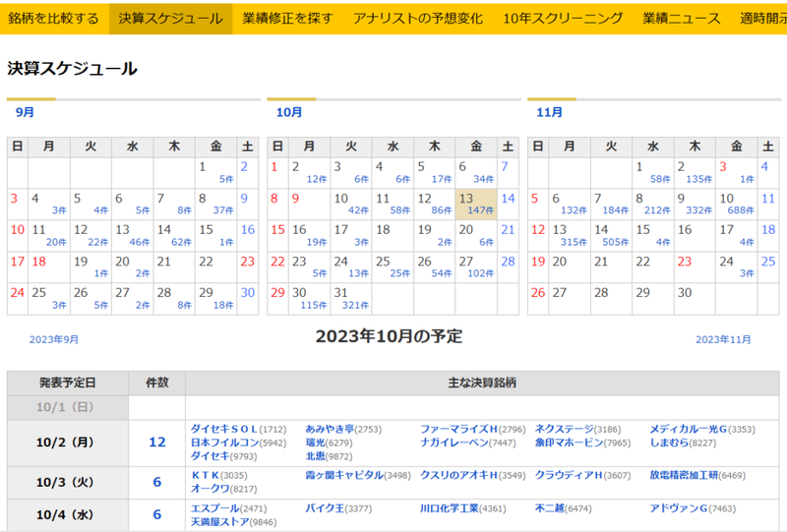
Task: Open October 12 showing 86件
Action: point(442,210)
